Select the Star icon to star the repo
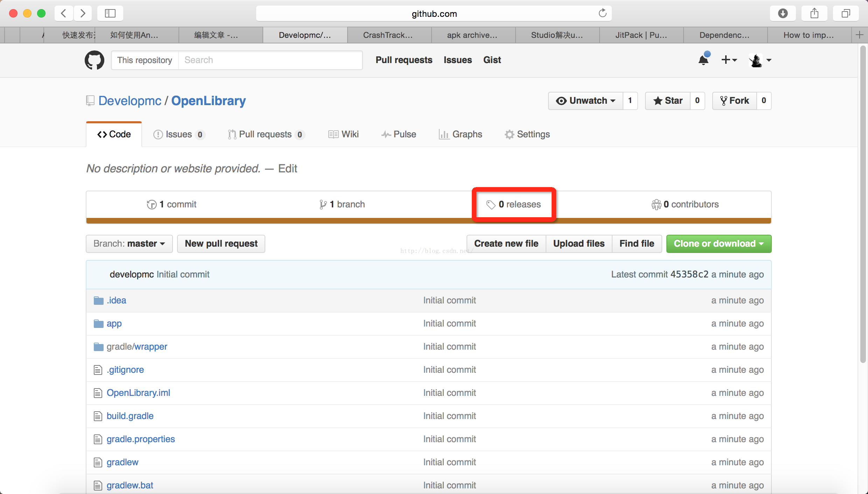 point(658,101)
